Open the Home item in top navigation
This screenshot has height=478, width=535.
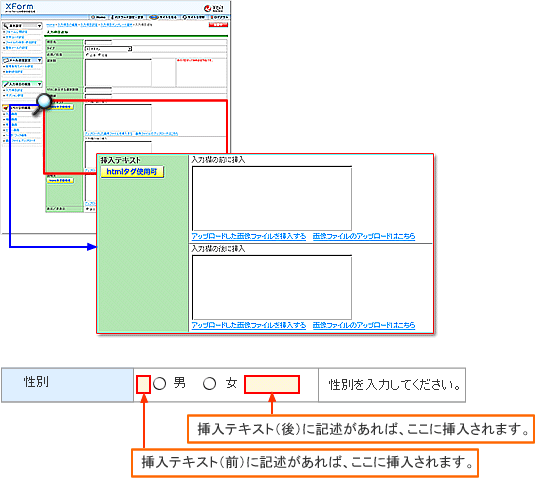99,17
